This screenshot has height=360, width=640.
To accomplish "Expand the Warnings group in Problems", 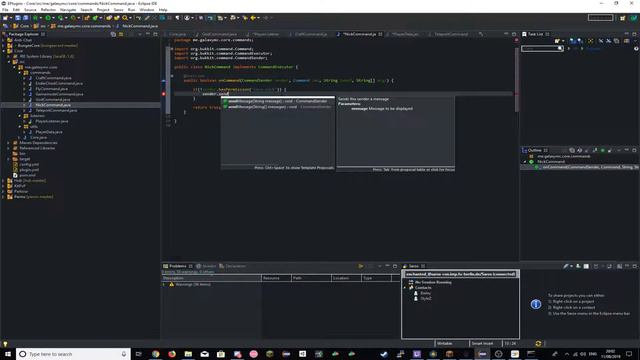I will (x=165, y=284).
